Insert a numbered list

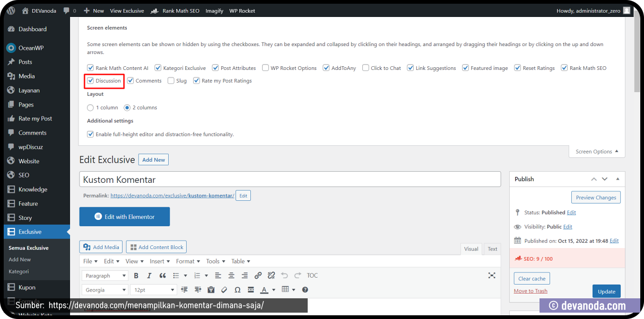[x=197, y=276]
